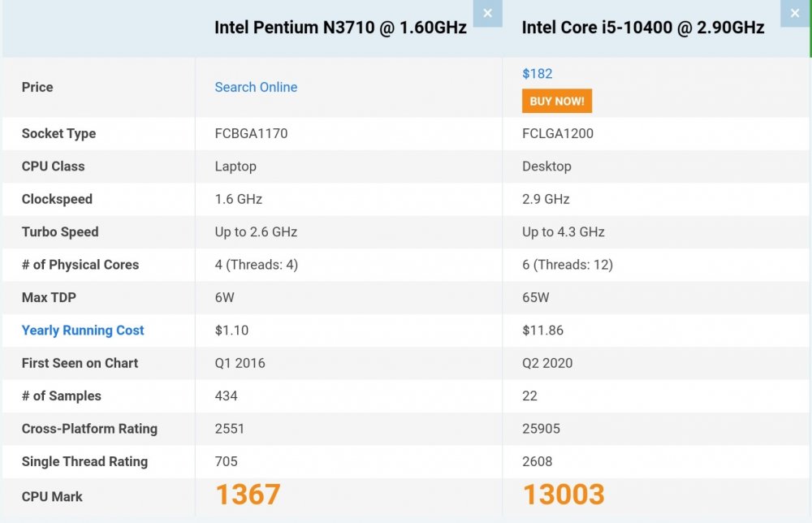Click the Intel Pentium N3710 heading
This screenshot has height=523, width=812.
pyautogui.click(x=341, y=28)
